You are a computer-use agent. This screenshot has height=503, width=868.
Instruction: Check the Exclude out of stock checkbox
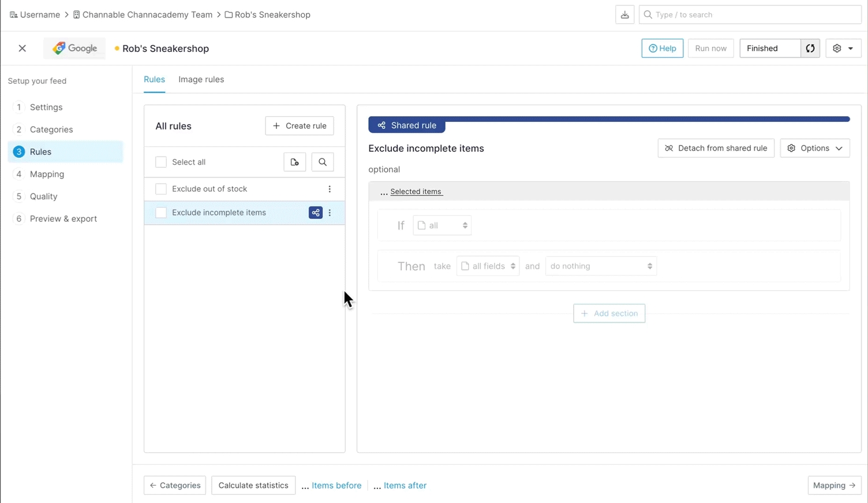point(161,189)
